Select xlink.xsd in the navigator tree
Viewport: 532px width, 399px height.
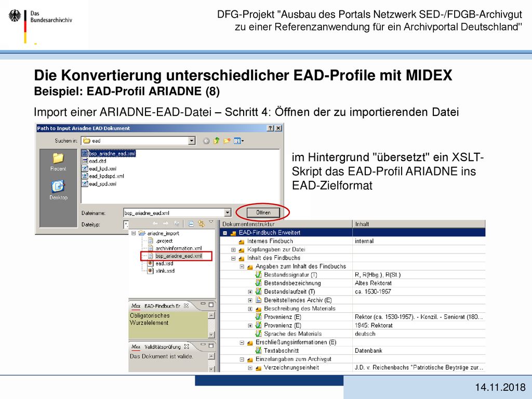[161, 271]
